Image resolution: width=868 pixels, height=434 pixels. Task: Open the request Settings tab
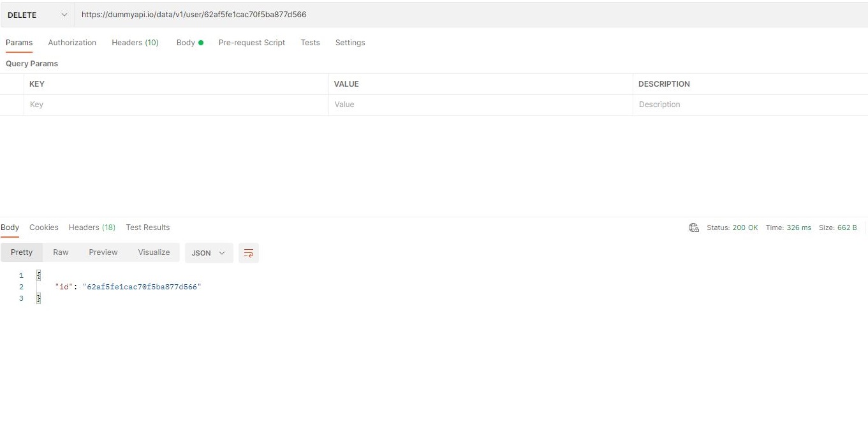coord(349,42)
